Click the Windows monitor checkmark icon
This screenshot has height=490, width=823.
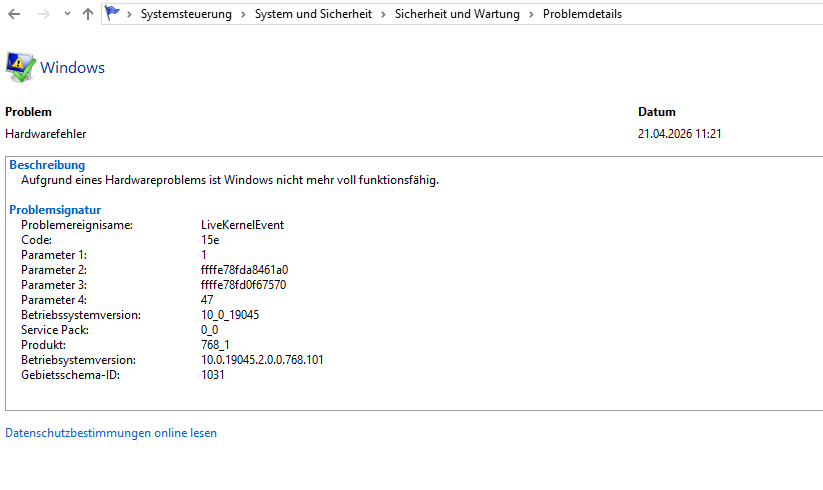(x=20, y=67)
